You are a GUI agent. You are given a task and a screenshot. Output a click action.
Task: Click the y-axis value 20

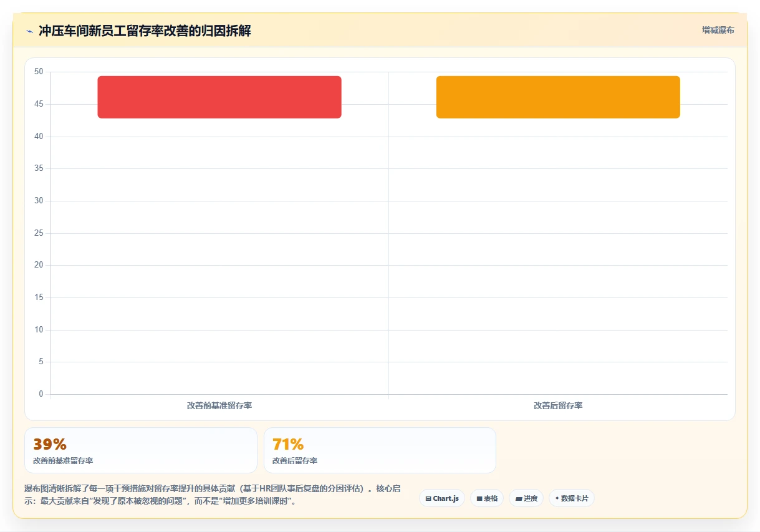point(39,265)
